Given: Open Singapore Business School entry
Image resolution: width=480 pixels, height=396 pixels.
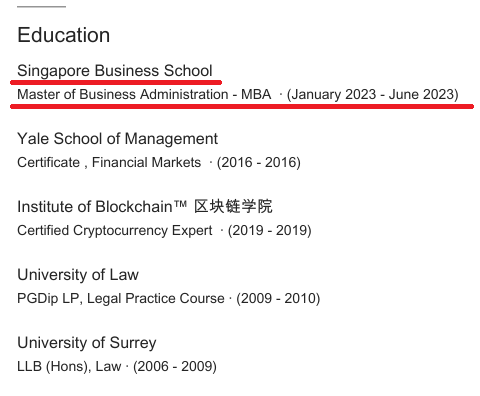Looking at the screenshot, I should 115,71.
